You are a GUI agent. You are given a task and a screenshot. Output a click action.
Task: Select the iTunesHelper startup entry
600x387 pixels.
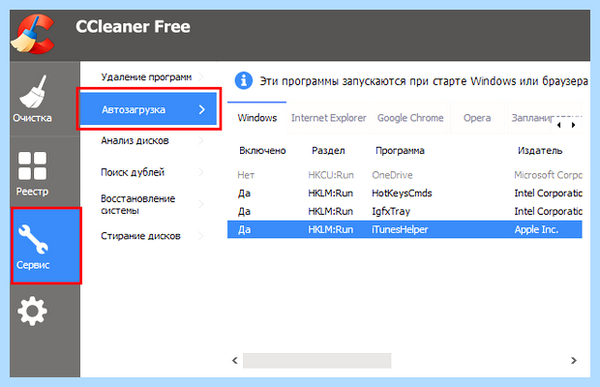tap(405, 230)
